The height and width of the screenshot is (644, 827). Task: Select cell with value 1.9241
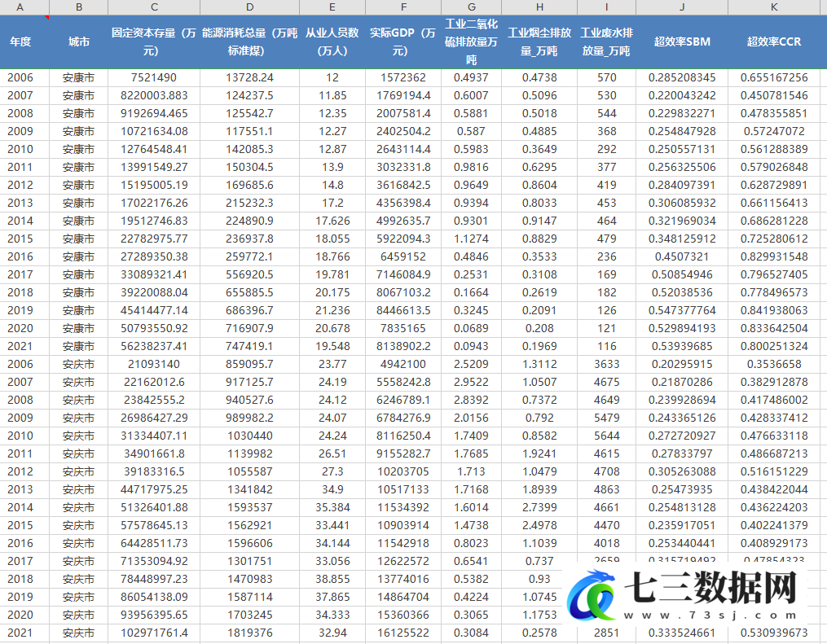539,453
